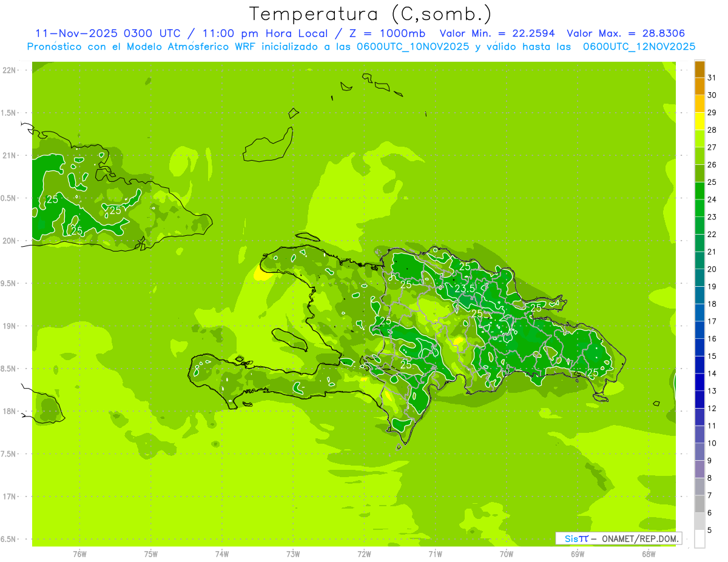728x562 pixels.
Task: Click the "20N" latitude axis label
Action: tap(10, 241)
